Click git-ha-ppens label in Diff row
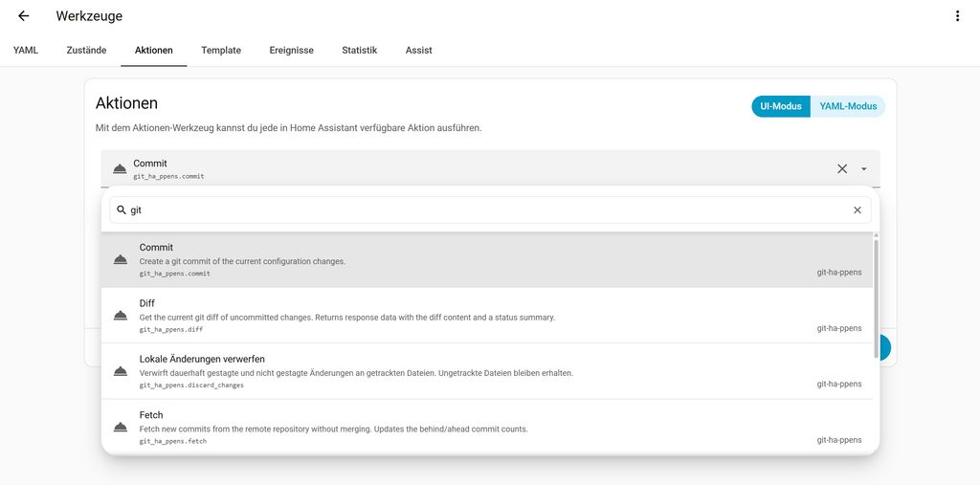The height and width of the screenshot is (485, 980). click(x=838, y=328)
